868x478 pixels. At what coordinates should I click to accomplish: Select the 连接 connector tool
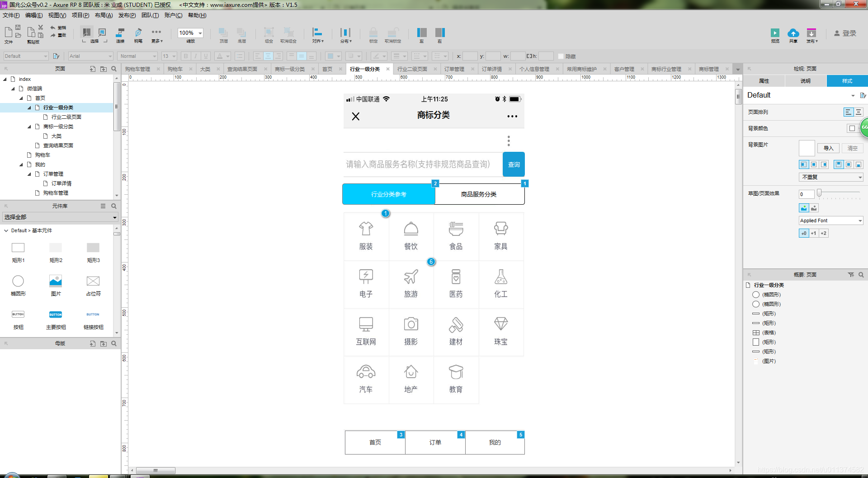tap(120, 35)
